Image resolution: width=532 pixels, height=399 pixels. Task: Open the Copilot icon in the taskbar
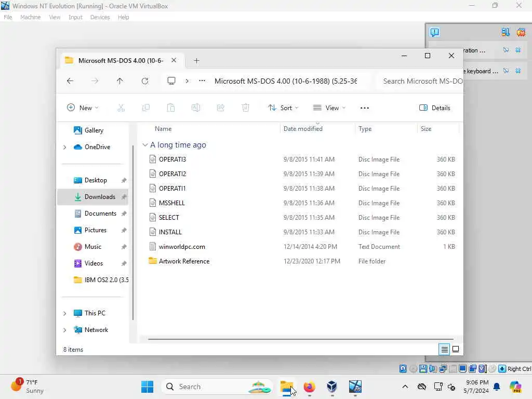(515, 387)
